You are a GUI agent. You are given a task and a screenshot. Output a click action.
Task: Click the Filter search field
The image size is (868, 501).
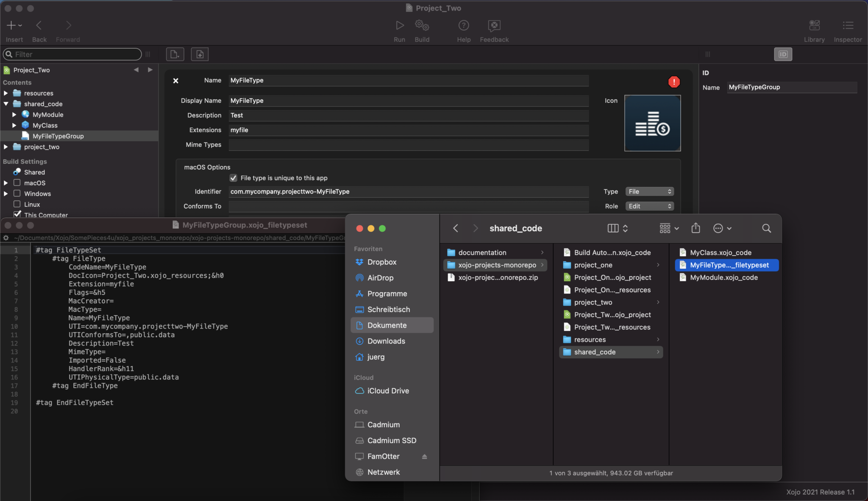[x=72, y=54]
